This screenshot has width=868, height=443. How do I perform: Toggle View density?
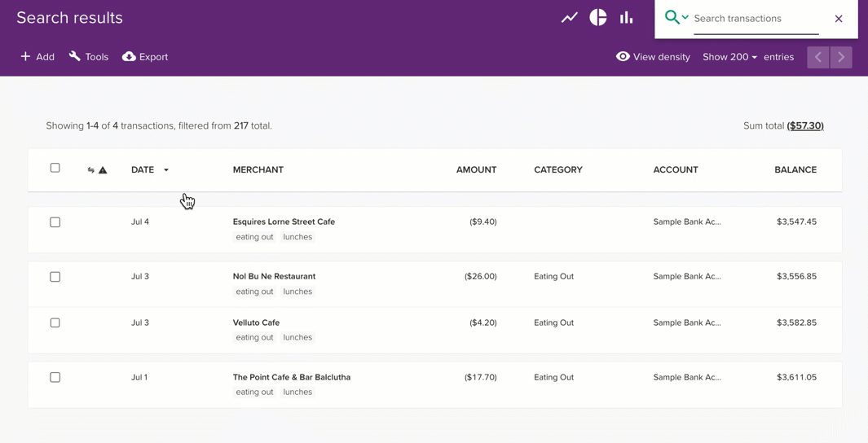(x=653, y=57)
